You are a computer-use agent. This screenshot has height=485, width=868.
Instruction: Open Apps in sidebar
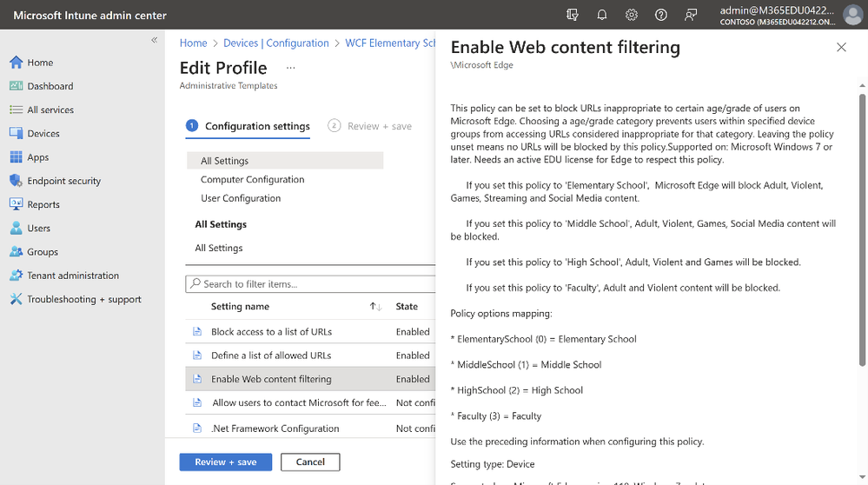37,157
